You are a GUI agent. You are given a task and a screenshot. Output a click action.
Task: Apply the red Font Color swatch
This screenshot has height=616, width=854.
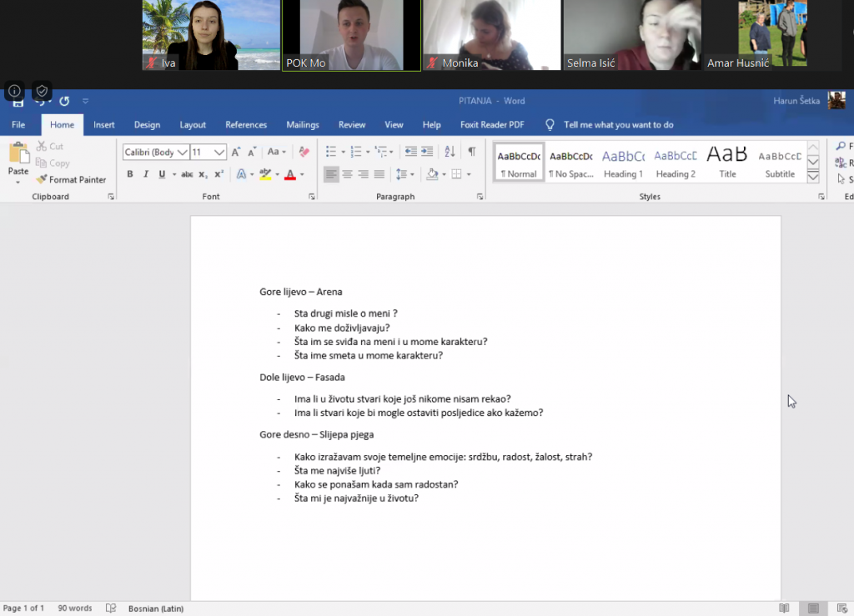pyautogui.click(x=289, y=174)
